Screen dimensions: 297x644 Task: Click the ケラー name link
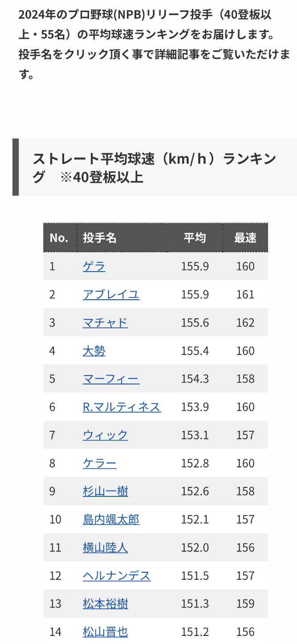click(x=100, y=463)
